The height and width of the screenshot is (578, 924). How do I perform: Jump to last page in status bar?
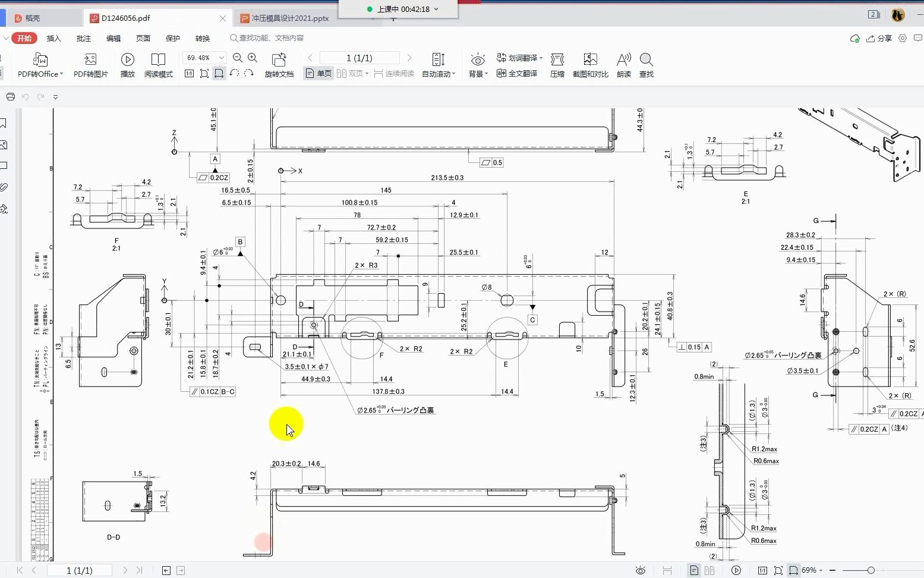[139, 570]
